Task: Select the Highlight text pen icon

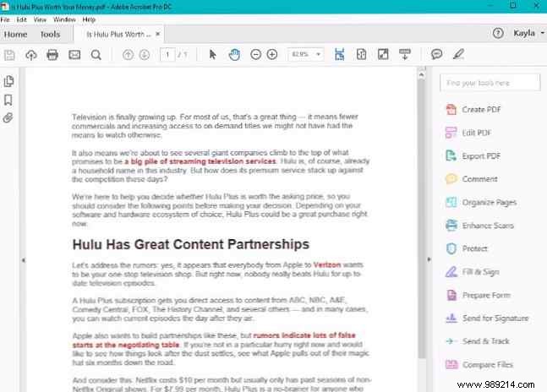Action: tap(458, 54)
